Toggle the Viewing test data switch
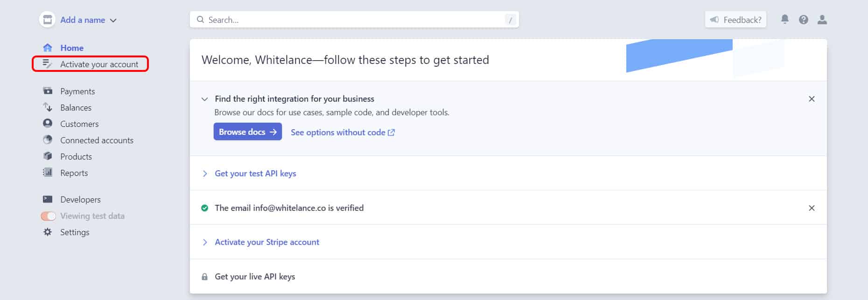Image resolution: width=868 pixels, height=300 pixels. 49,216
